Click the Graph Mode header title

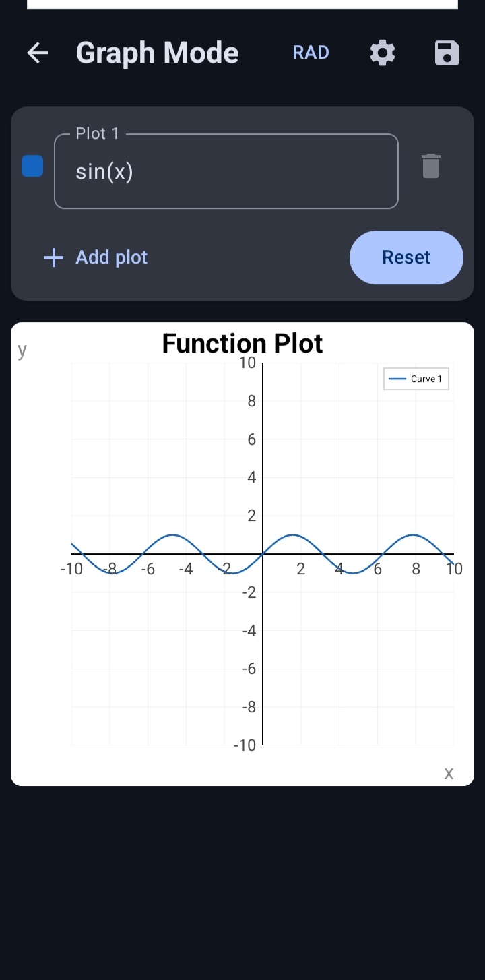coord(158,53)
